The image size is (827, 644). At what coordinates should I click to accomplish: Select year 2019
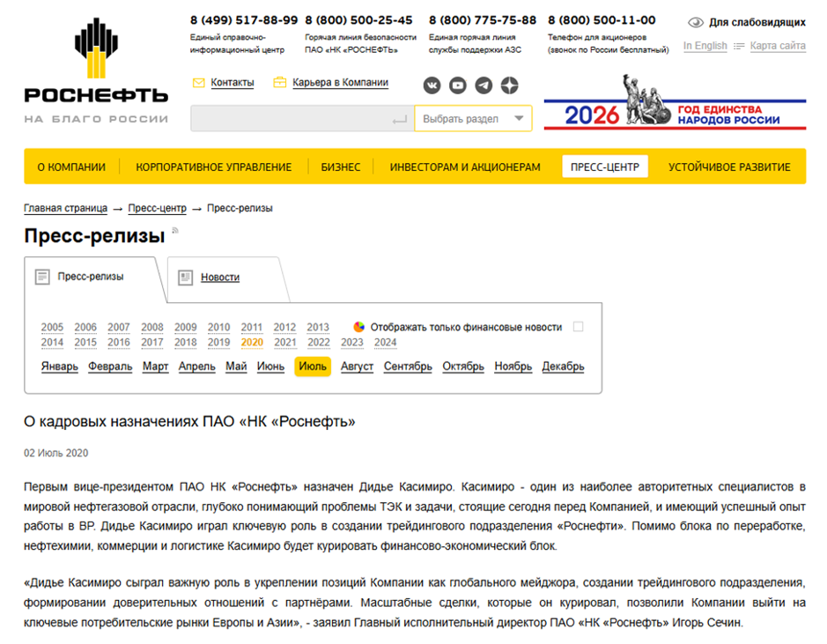219,343
